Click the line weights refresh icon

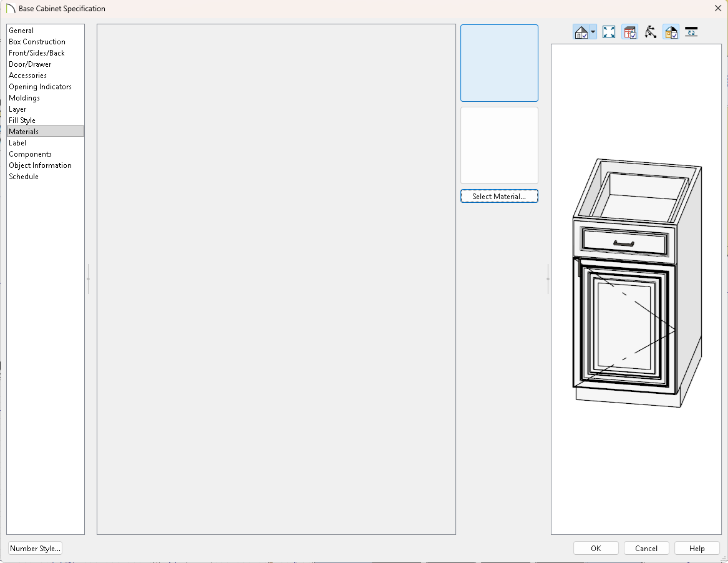pos(691,32)
